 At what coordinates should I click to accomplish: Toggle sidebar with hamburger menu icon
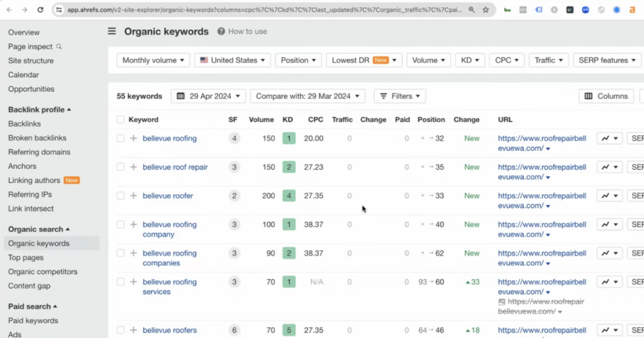click(x=112, y=31)
